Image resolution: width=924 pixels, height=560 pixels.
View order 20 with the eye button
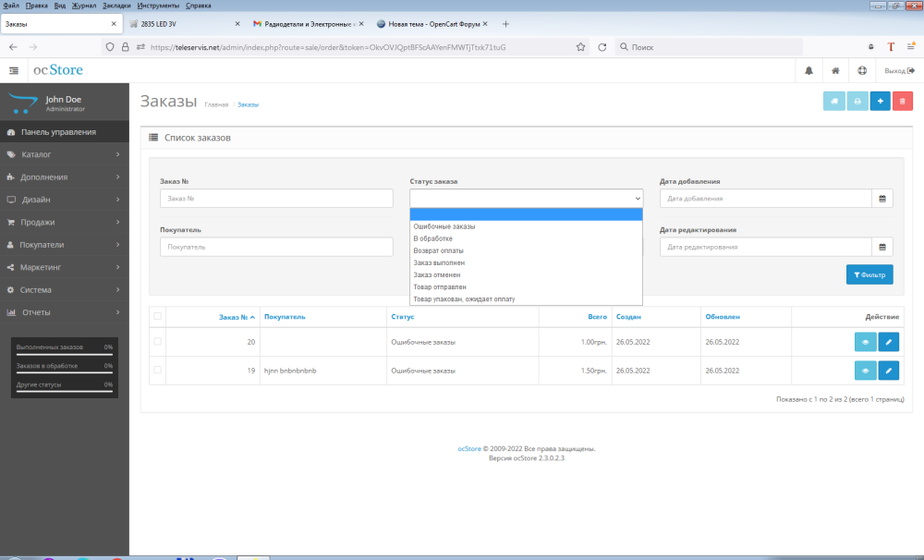(865, 342)
